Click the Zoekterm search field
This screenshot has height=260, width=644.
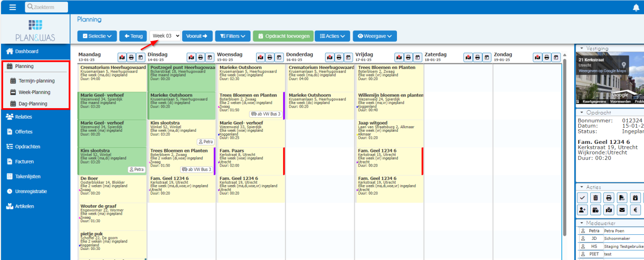point(46,7)
